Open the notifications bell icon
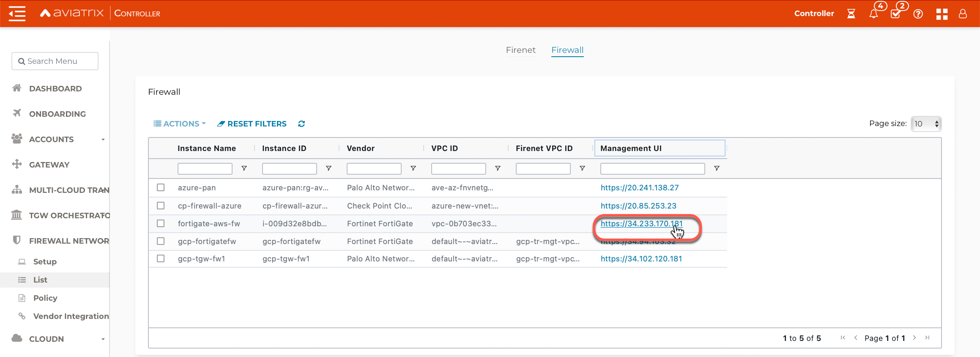This screenshot has width=980, height=357. pos(873,14)
